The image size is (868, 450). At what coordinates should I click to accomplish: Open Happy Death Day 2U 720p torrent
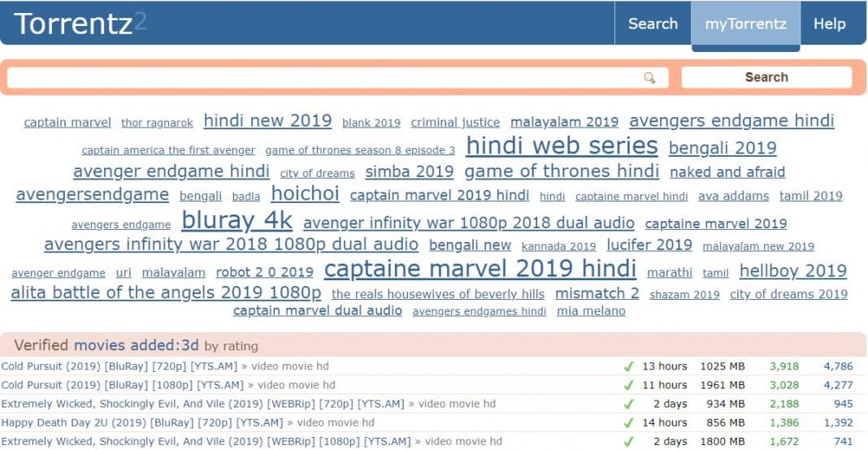click(142, 422)
